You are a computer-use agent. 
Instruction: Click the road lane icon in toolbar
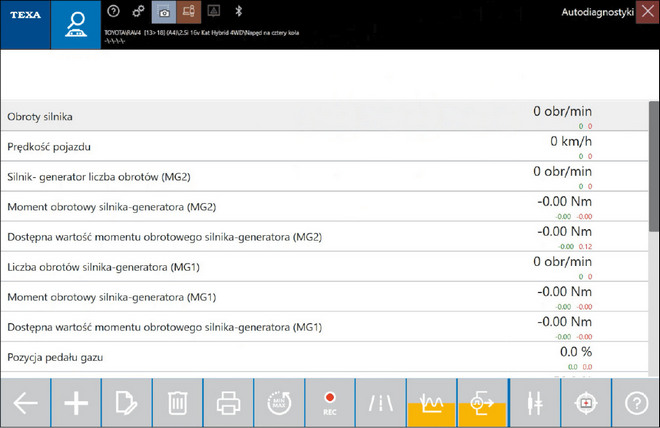tap(380, 403)
